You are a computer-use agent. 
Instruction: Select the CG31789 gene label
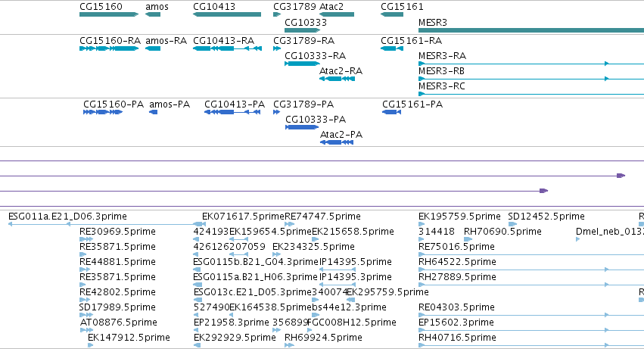pos(294,7)
